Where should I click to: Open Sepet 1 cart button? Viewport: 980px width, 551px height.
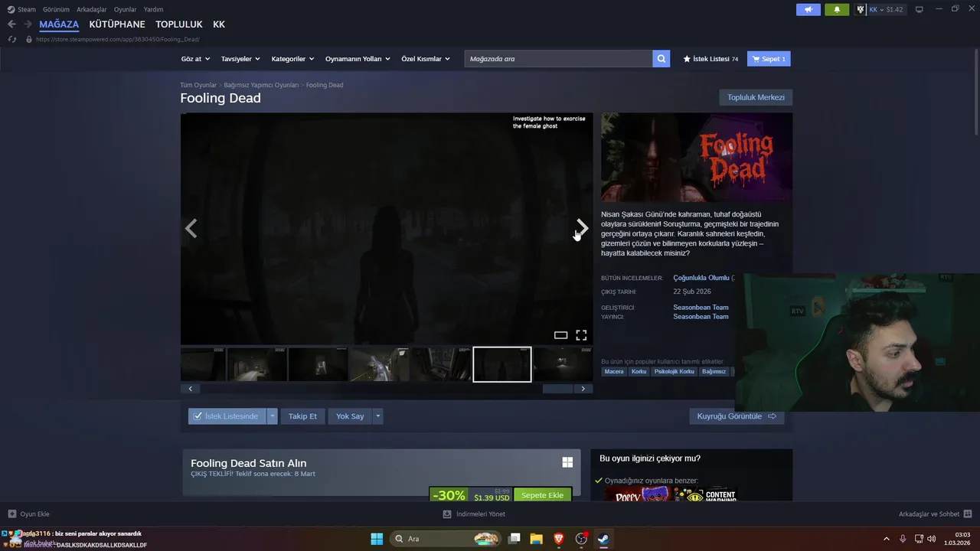point(769,59)
